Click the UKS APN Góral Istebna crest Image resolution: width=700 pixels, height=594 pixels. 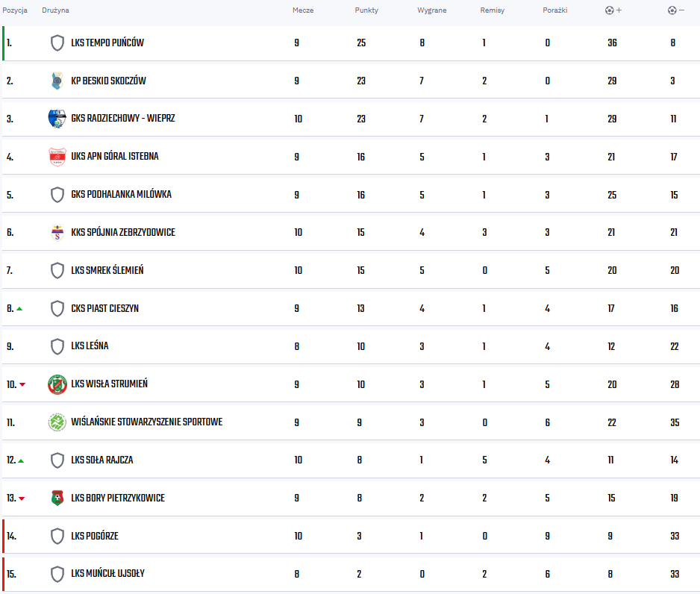(x=57, y=157)
